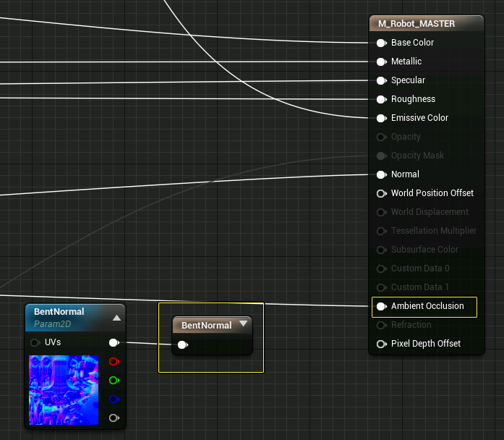
Task: Click the UVs input pin on BentNormal Param2D
Action: coord(35,342)
